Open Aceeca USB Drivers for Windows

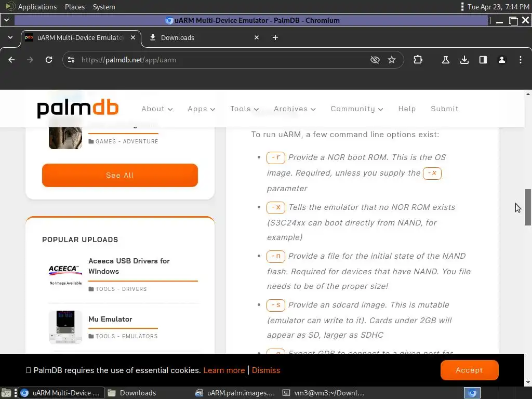pyautogui.click(x=129, y=266)
